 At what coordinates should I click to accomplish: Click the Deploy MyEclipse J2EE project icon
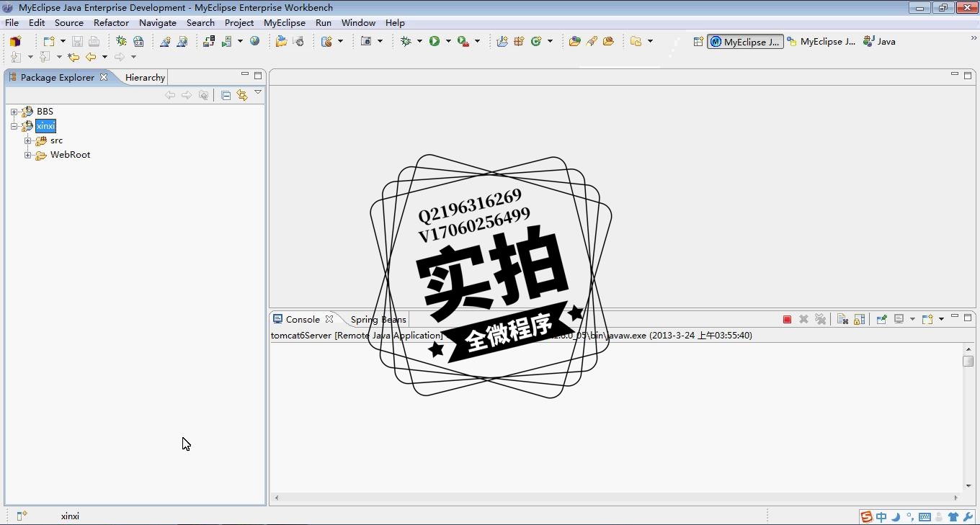click(x=209, y=42)
